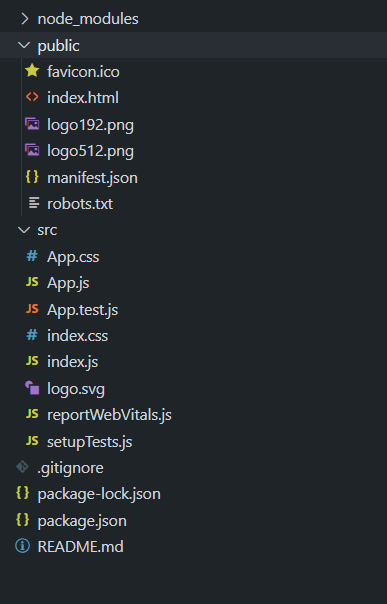Collapse the src folder chevron

click(x=24, y=230)
